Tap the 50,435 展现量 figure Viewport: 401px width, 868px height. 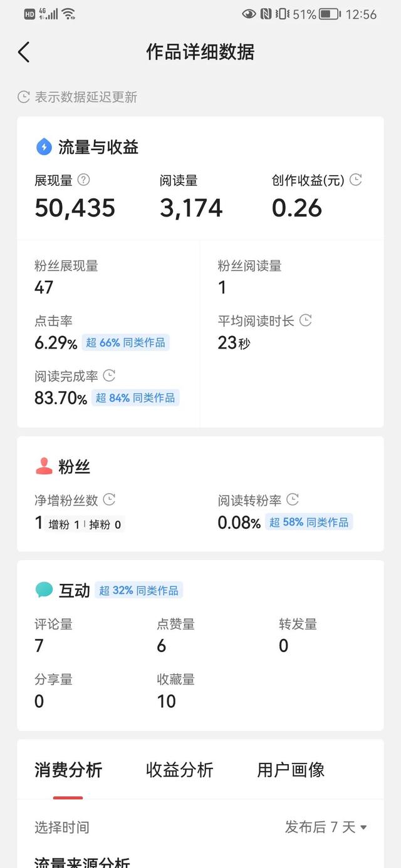(x=75, y=208)
